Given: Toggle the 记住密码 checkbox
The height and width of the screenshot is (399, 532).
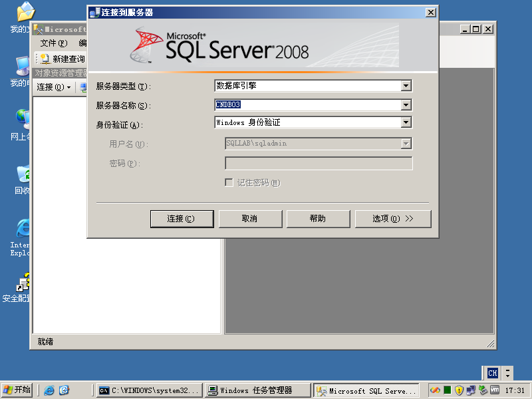Looking at the screenshot, I should coord(229,182).
